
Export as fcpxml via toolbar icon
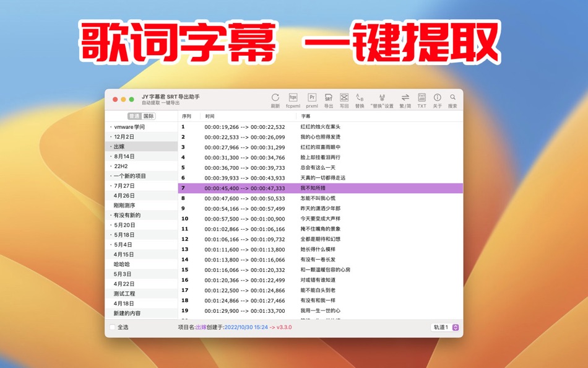293,98
